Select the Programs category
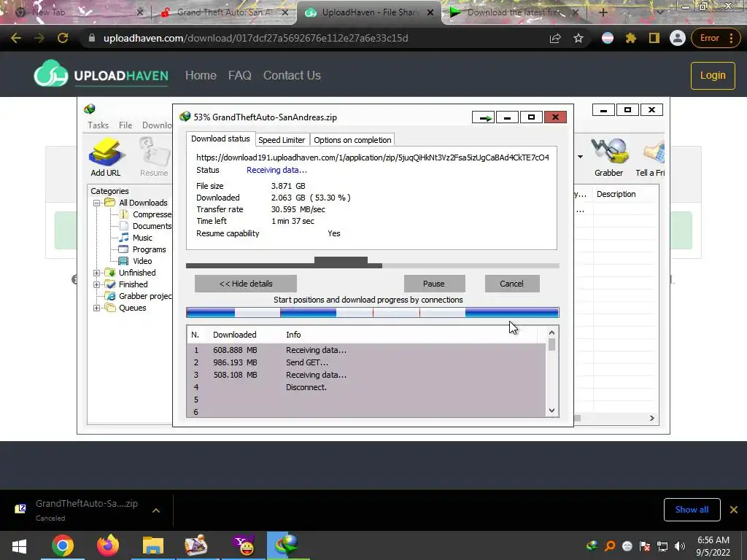Viewport: 747px width, 560px height. click(142, 249)
